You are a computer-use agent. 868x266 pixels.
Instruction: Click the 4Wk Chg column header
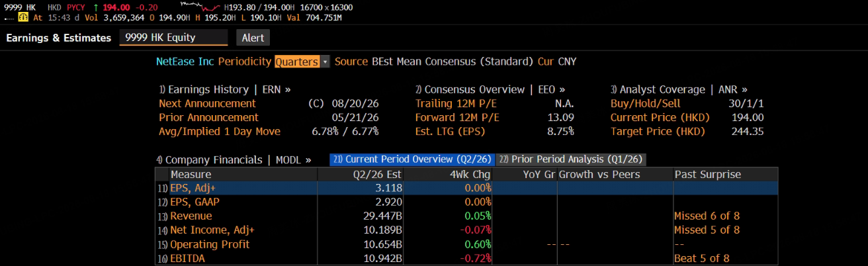coord(449,174)
